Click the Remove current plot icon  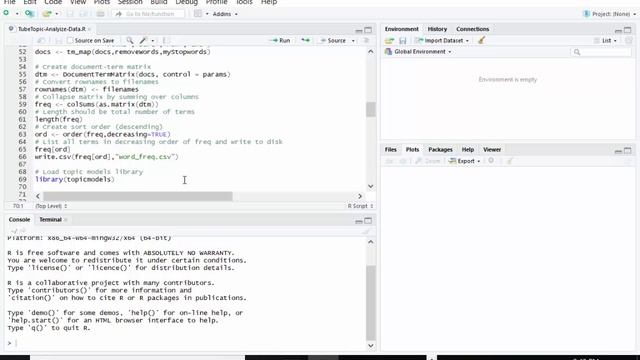[x=491, y=161]
